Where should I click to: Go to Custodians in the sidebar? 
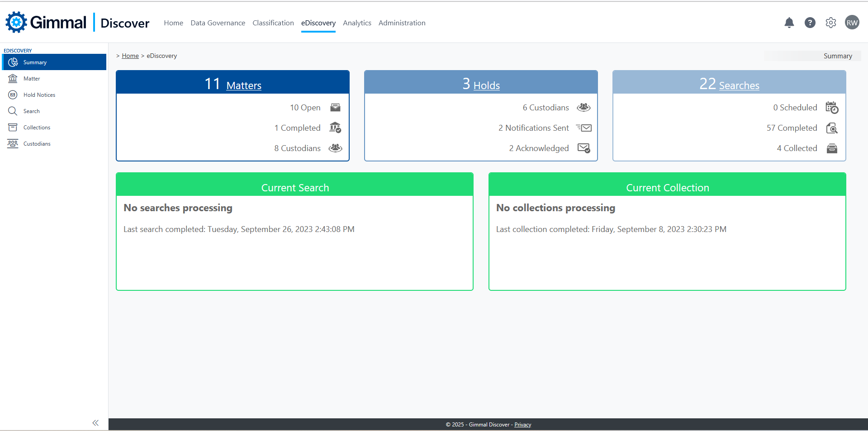click(x=37, y=144)
